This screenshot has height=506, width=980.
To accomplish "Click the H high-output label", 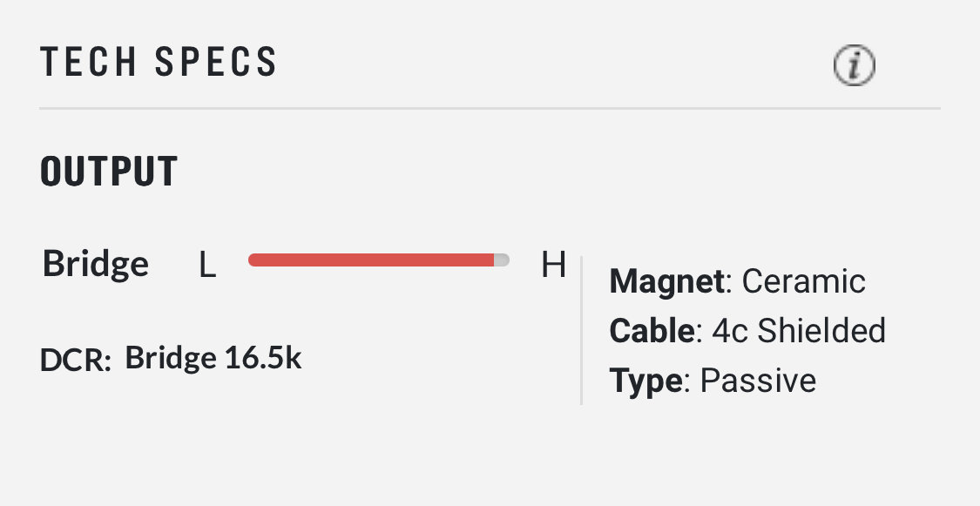I will click(x=553, y=265).
